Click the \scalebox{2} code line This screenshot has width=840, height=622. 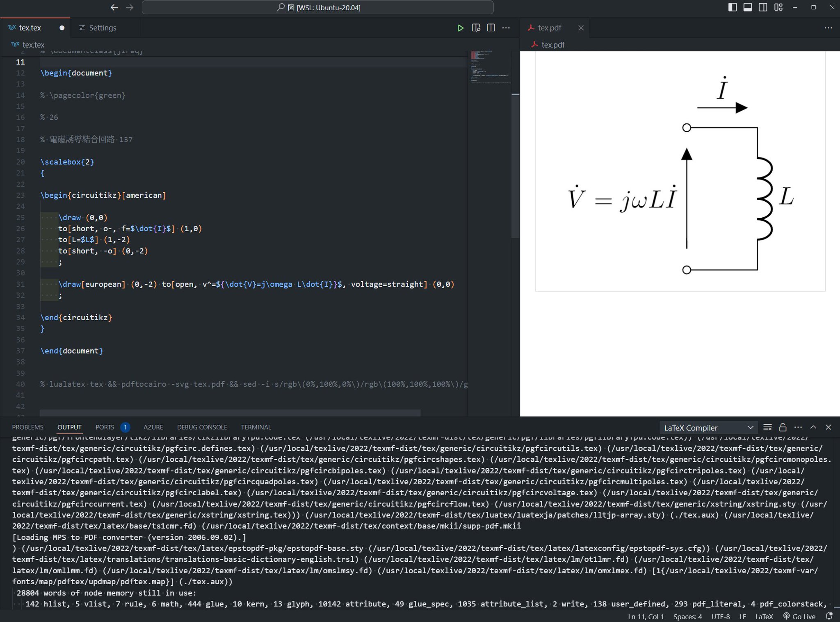[x=67, y=162]
